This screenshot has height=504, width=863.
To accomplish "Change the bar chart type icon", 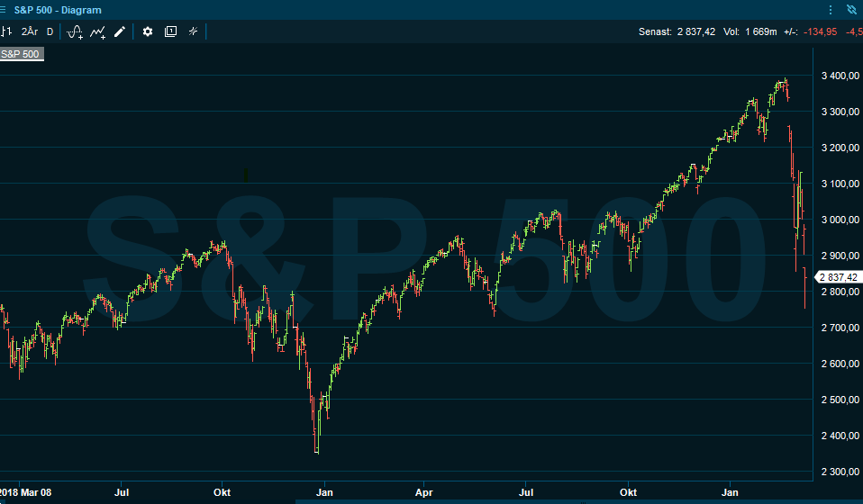I will coord(6,31).
